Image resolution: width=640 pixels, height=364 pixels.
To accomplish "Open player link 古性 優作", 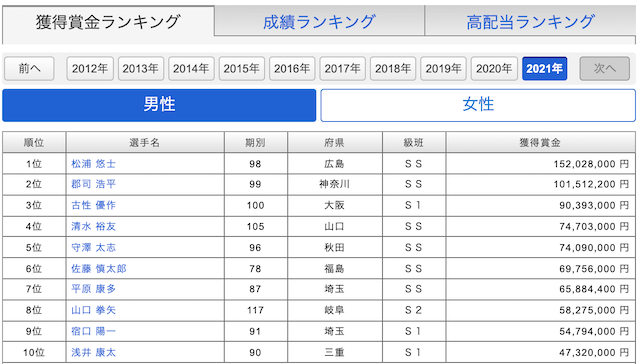I will point(93,205).
